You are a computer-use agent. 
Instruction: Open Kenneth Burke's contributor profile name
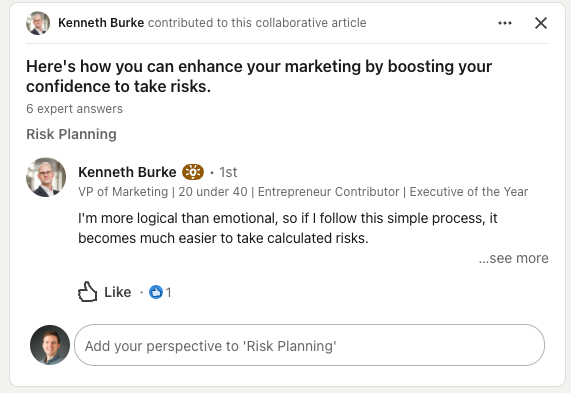(x=127, y=172)
